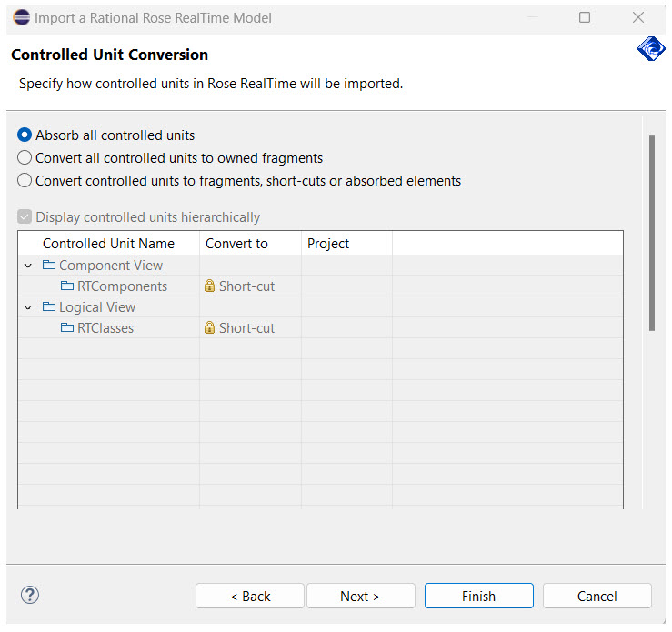Image resolution: width=672 pixels, height=632 pixels.
Task: Collapse the Component View tree node
Action: pyautogui.click(x=29, y=266)
